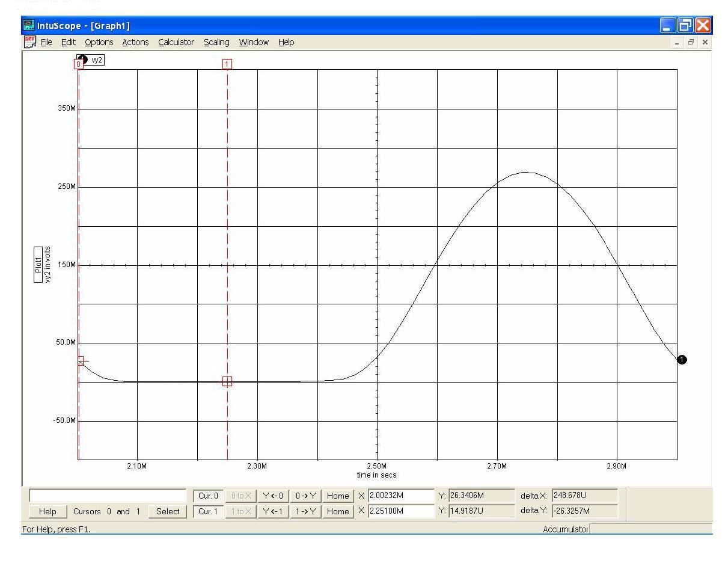
Task: Minimize the inner Graph1 document window
Action: point(678,42)
